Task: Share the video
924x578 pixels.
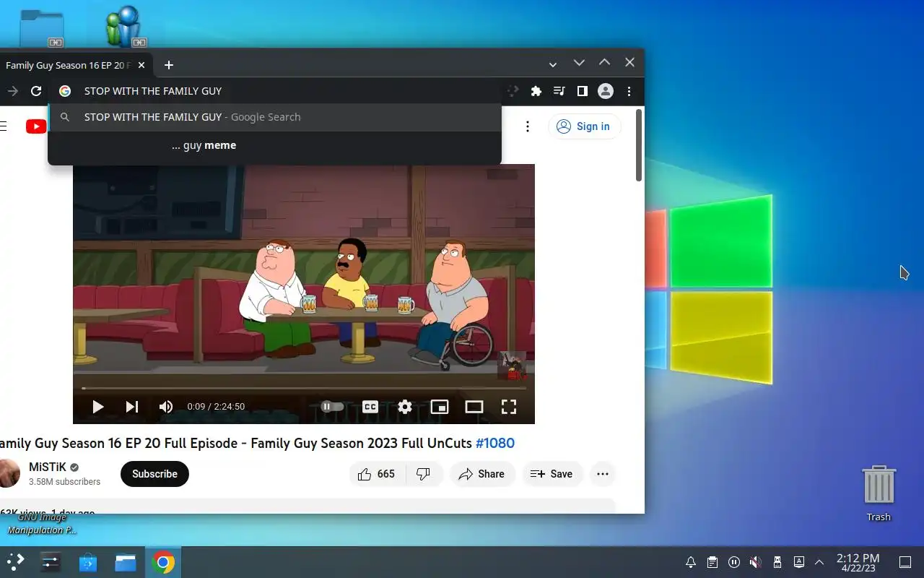Action: point(482,474)
